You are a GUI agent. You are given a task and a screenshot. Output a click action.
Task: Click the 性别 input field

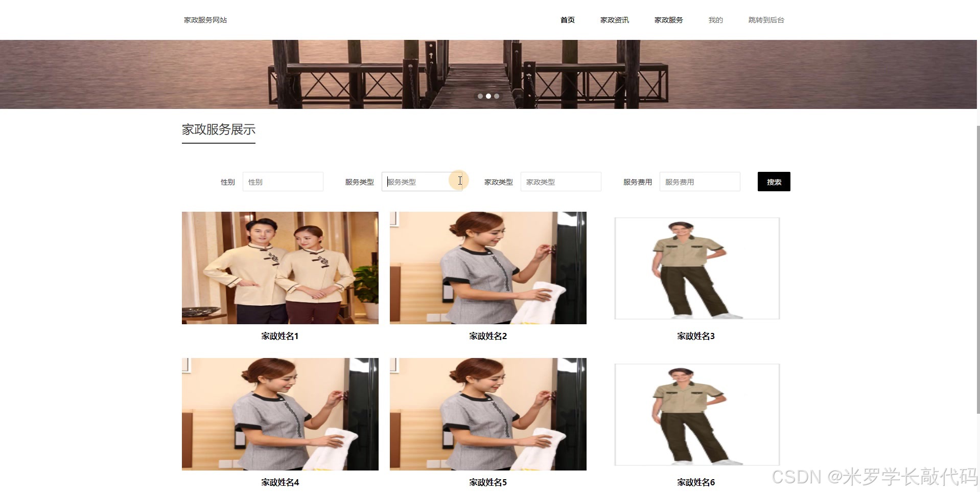tap(283, 182)
